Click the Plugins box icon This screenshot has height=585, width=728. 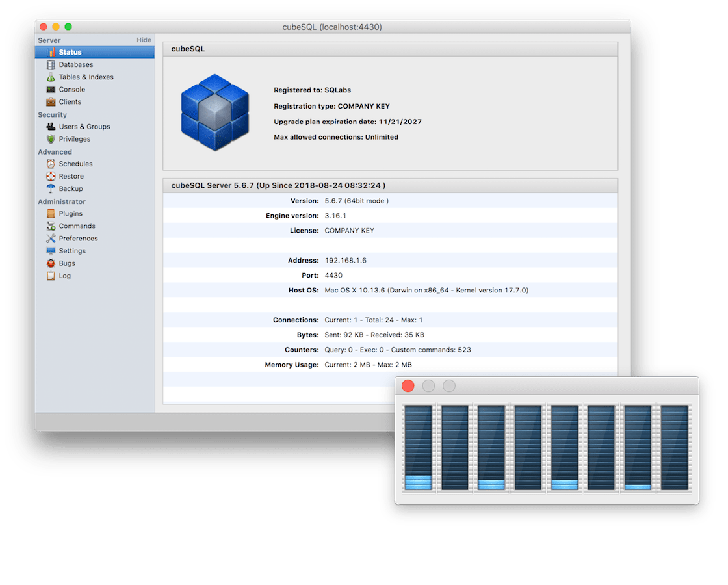pyautogui.click(x=51, y=214)
